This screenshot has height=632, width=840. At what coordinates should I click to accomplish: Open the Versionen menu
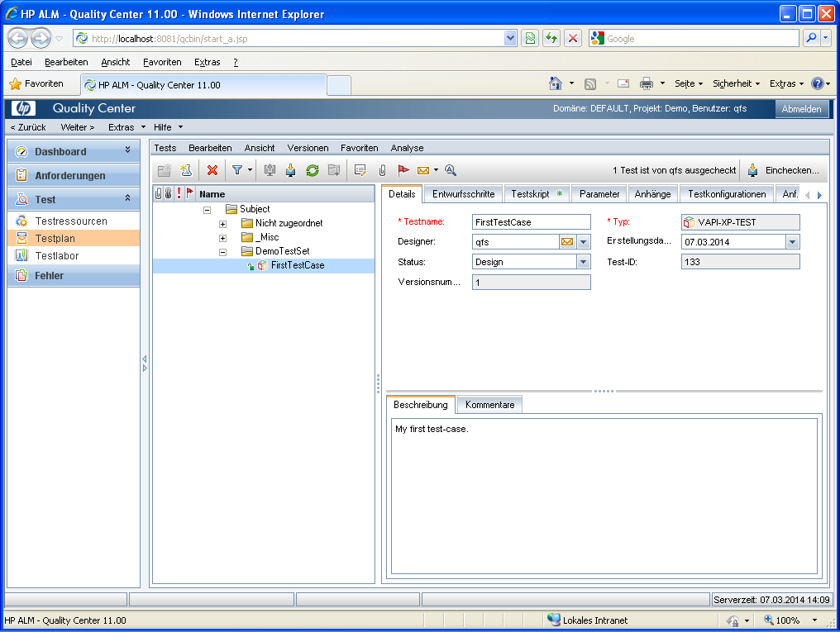point(308,148)
